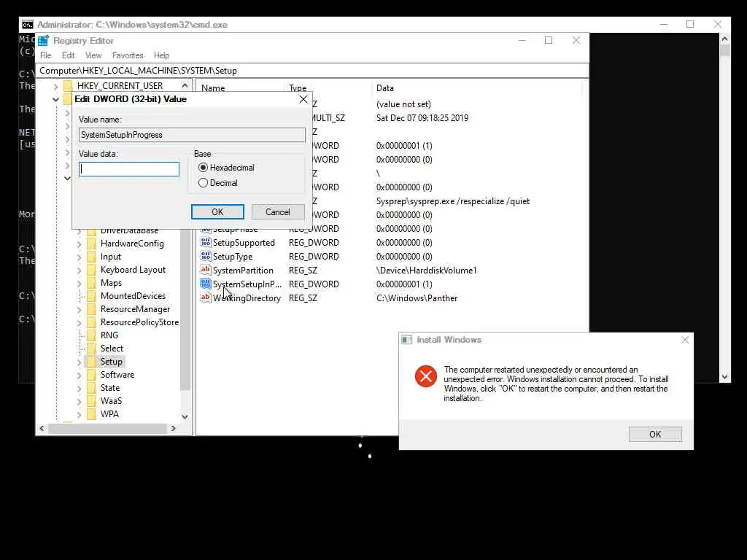
Task: Click the cmd.exe title bar icon
Action: coord(28,24)
